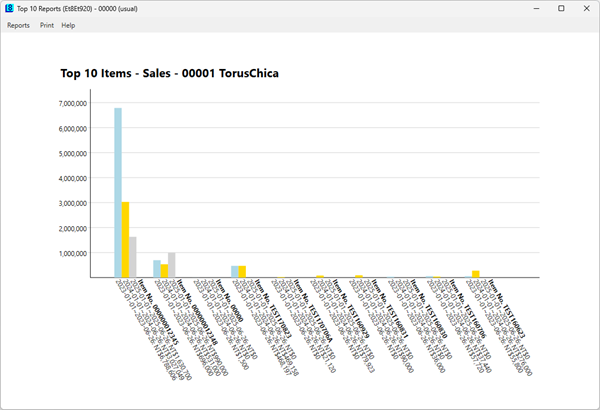The image size is (600, 410).
Task: Open the Reports menu
Action: coord(18,25)
